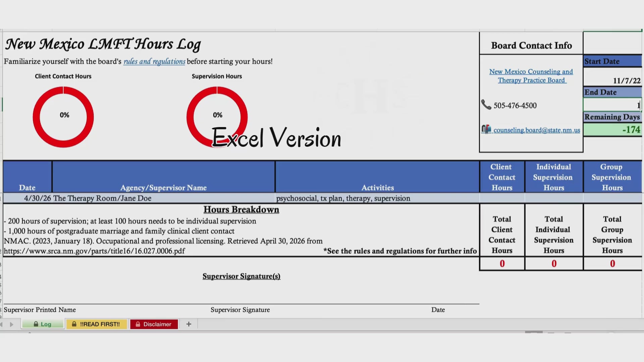Switch to the !!READ FIRST!! sheet tab
Viewport: 644px width, 362px height.
pos(97,324)
